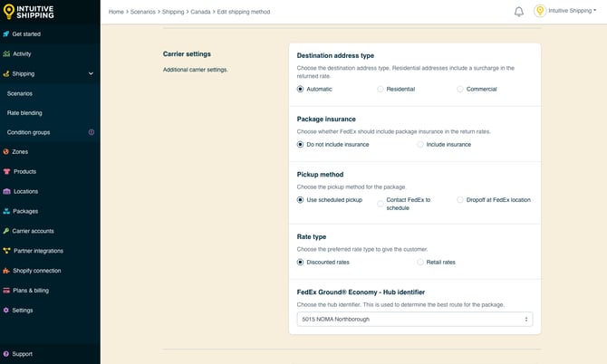Open Carrier accounts page
The height and width of the screenshot is (364, 607).
pyautogui.click(x=33, y=231)
